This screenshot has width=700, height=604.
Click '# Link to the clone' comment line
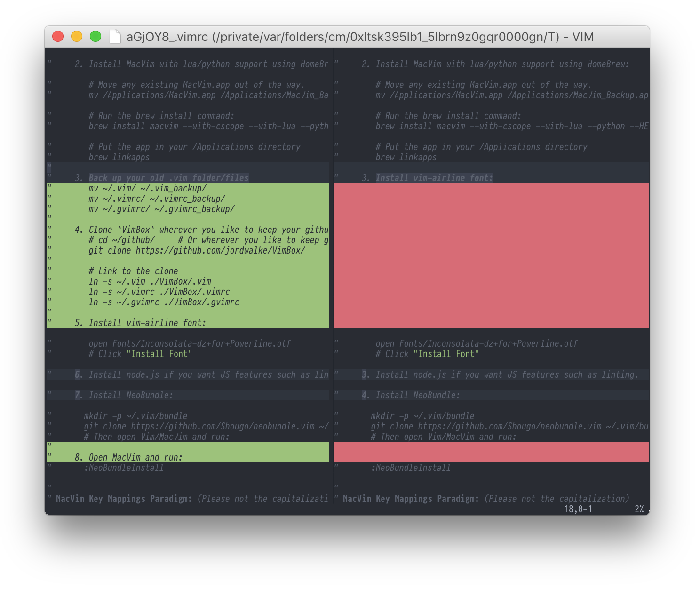(133, 271)
